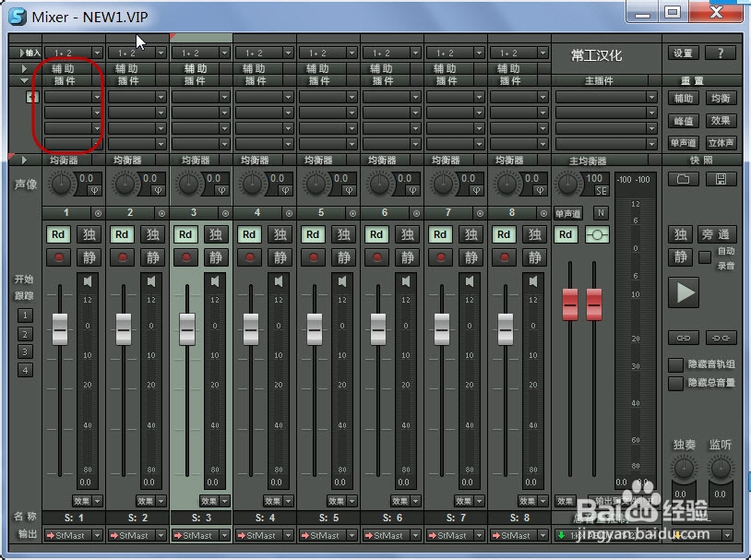Image resolution: width=751 pixels, height=560 pixels.
Task: Expand the 均衡器 row triangle
Action: (24, 160)
